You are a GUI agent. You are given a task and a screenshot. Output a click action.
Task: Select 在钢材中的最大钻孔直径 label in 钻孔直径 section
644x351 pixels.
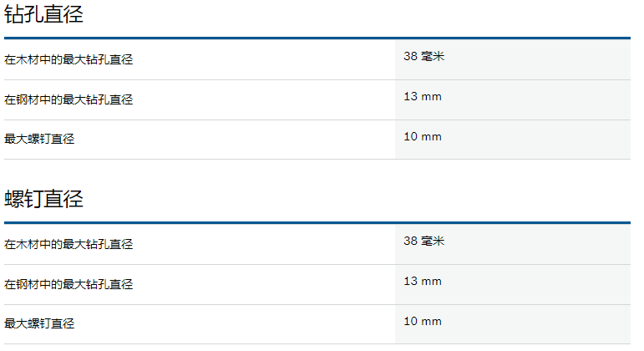[x=68, y=99]
